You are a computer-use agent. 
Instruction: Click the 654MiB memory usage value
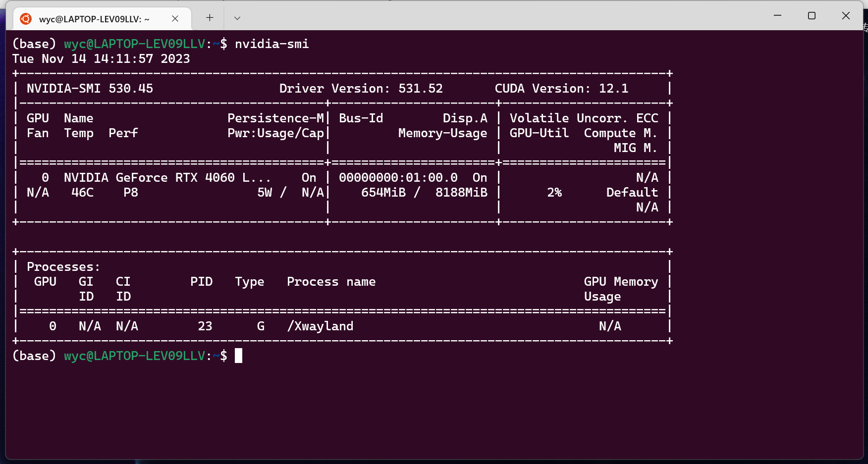click(x=383, y=193)
